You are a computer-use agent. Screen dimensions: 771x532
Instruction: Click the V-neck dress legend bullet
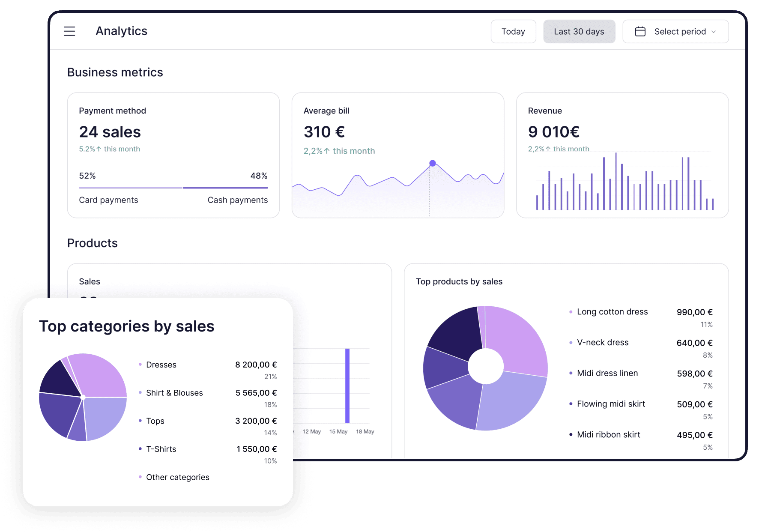click(x=571, y=343)
